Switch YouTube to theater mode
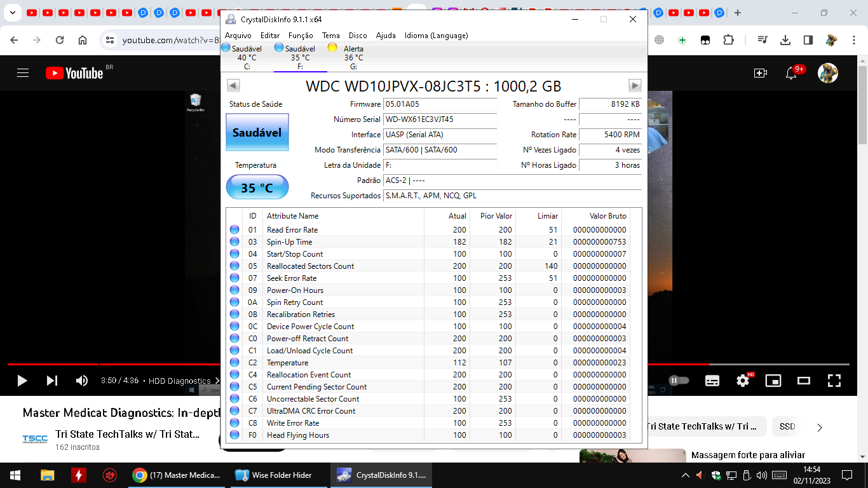 click(x=804, y=381)
